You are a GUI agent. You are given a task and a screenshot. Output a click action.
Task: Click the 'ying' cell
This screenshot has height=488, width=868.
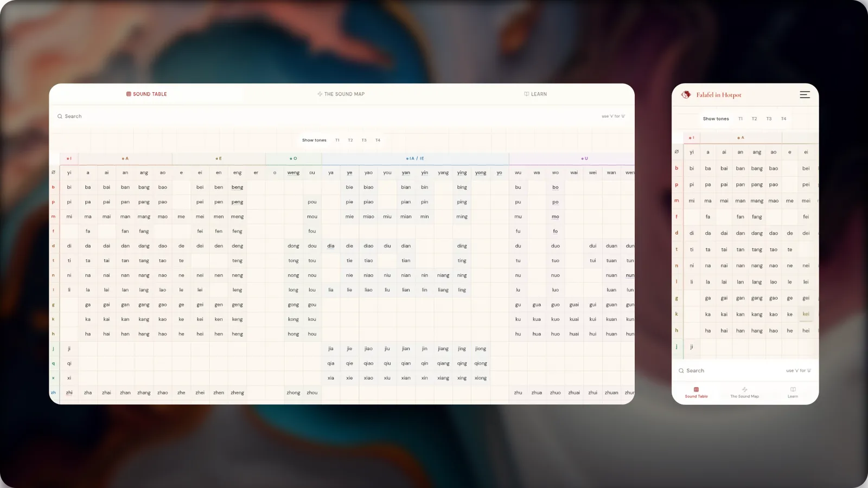click(462, 173)
